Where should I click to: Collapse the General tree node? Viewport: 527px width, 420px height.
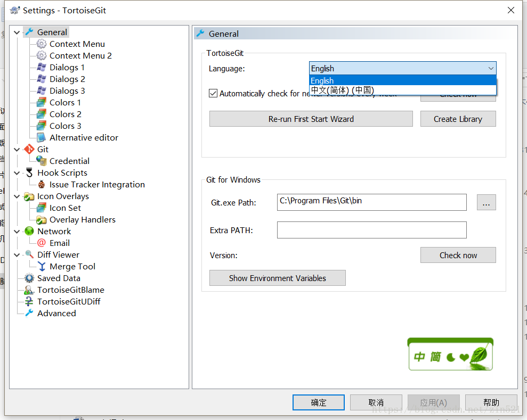click(17, 32)
